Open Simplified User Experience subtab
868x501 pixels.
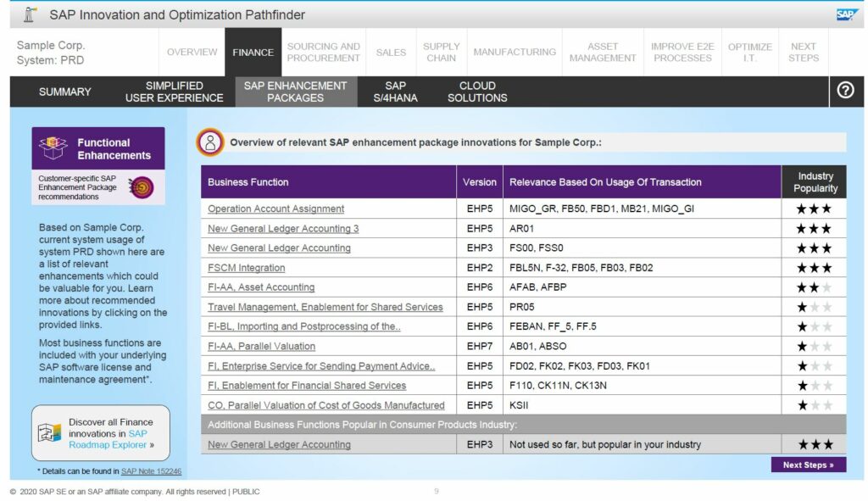pos(175,92)
